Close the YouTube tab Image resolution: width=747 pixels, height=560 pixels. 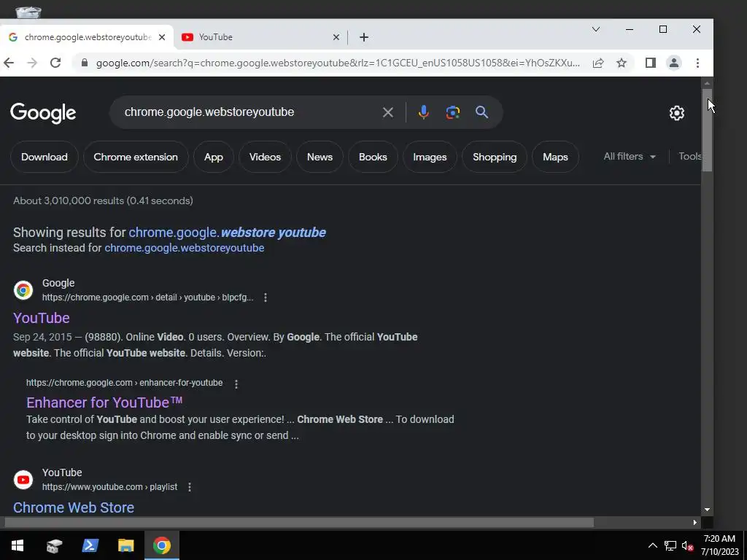(336, 37)
